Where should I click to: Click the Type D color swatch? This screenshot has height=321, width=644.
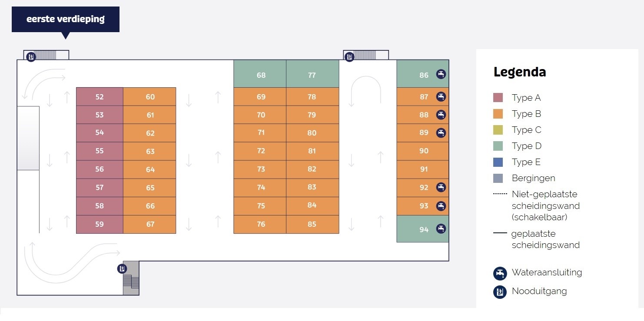coord(498,146)
